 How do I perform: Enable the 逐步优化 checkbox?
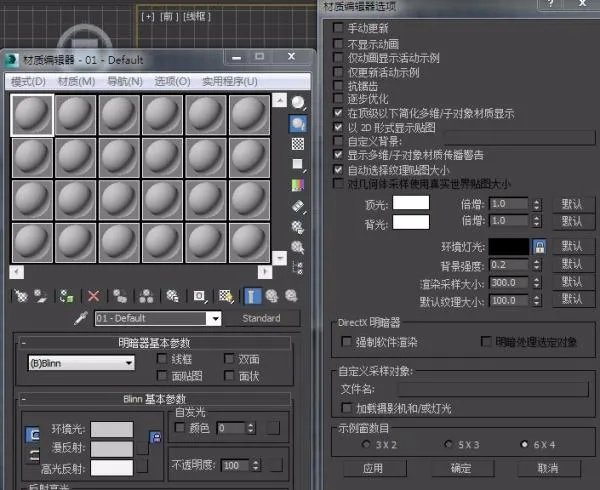(338, 99)
